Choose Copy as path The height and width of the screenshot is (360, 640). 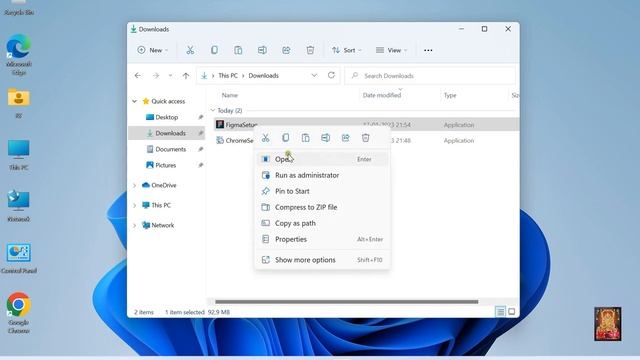click(x=322, y=223)
